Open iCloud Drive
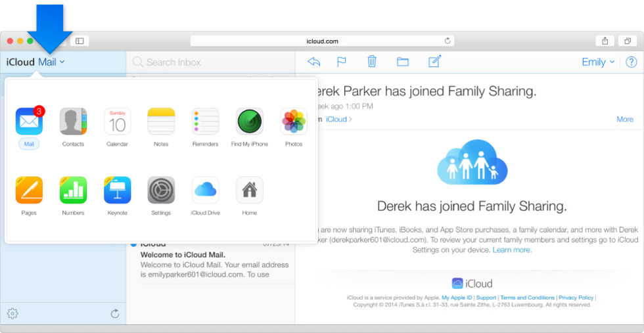 point(205,190)
